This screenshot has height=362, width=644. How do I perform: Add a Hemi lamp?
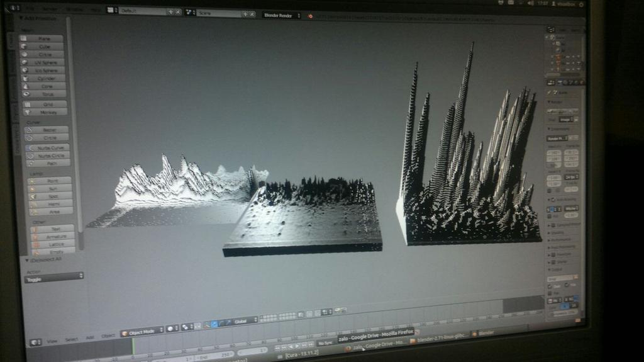(x=51, y=203)
